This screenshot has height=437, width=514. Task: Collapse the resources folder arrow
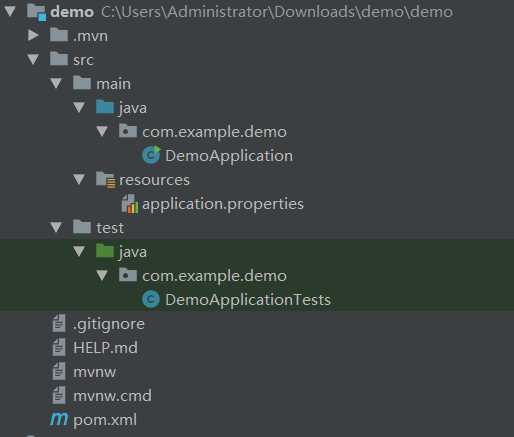coord(79,179)
